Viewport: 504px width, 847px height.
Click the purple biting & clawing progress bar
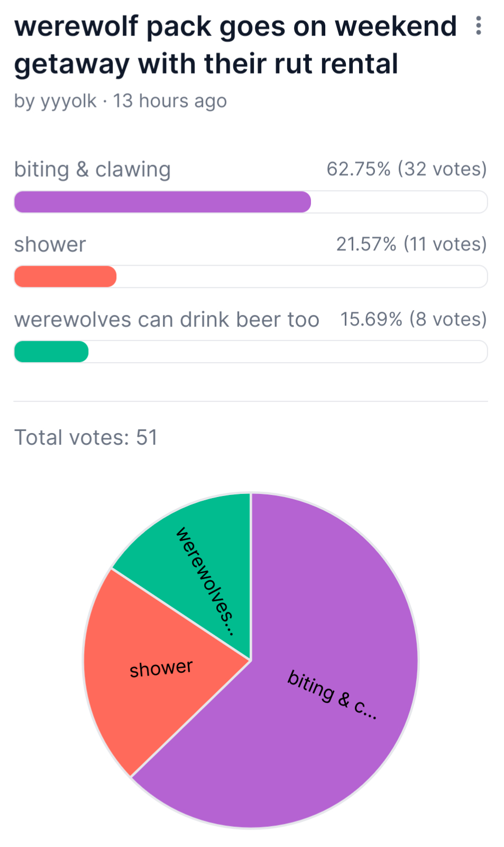point(162,202)
